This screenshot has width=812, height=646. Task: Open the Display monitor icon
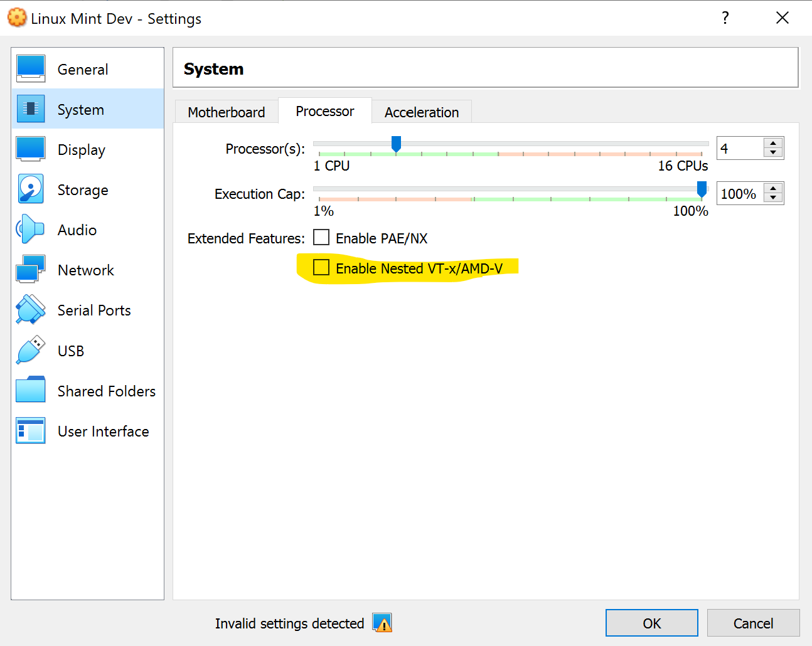click(x=31, y=149)
